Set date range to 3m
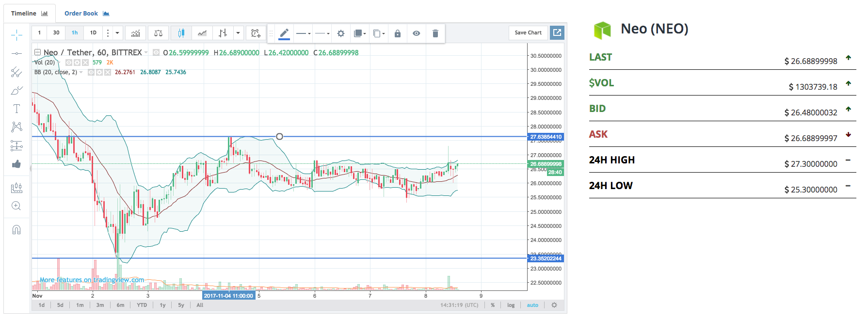868x320 pixels. [x=100, y=305]
